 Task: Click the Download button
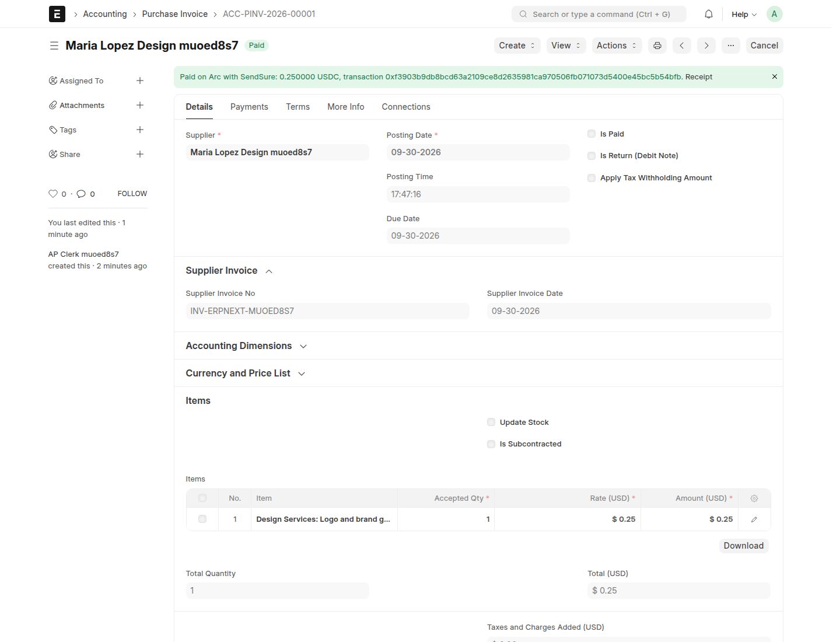[x=744, y=546]
